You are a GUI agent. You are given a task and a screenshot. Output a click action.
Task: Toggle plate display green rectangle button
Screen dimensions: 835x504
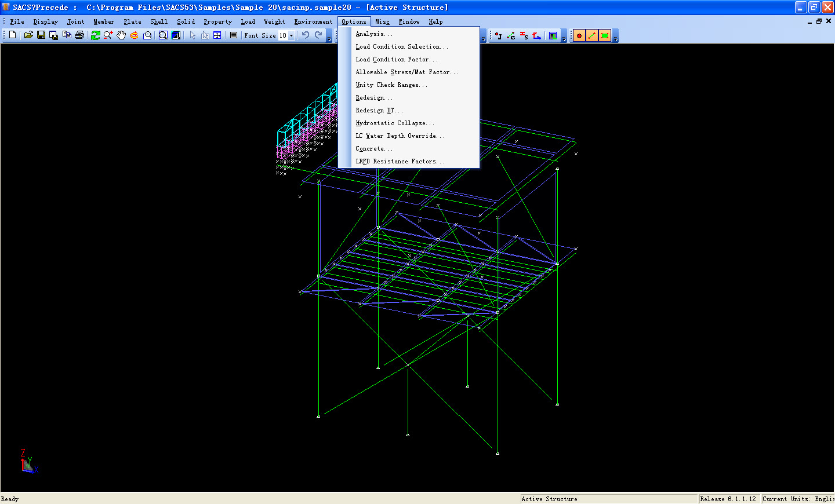coord(605,35)
